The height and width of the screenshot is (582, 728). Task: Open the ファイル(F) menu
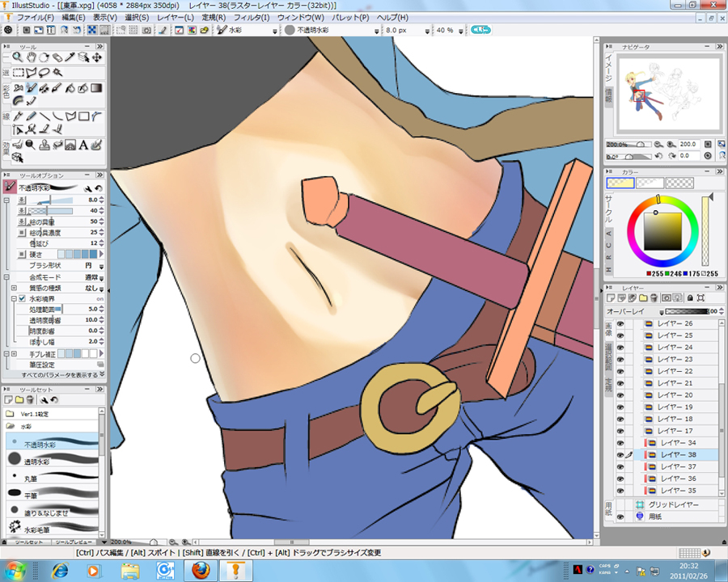coord(36,18)
